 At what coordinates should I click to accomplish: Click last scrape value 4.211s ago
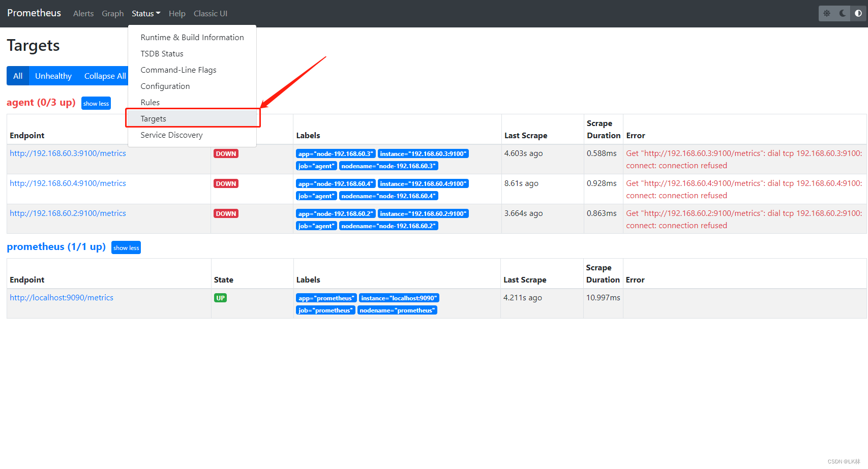pos(523,298)
